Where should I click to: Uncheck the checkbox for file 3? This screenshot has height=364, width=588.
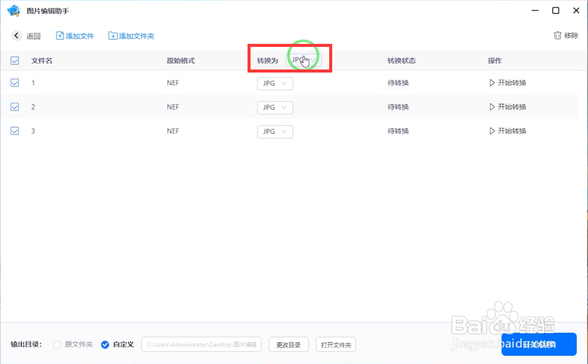click(x=15, y=131)
